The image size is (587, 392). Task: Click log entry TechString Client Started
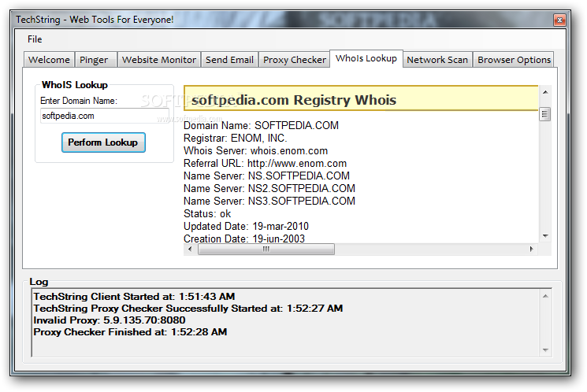[x=134, y=297]
